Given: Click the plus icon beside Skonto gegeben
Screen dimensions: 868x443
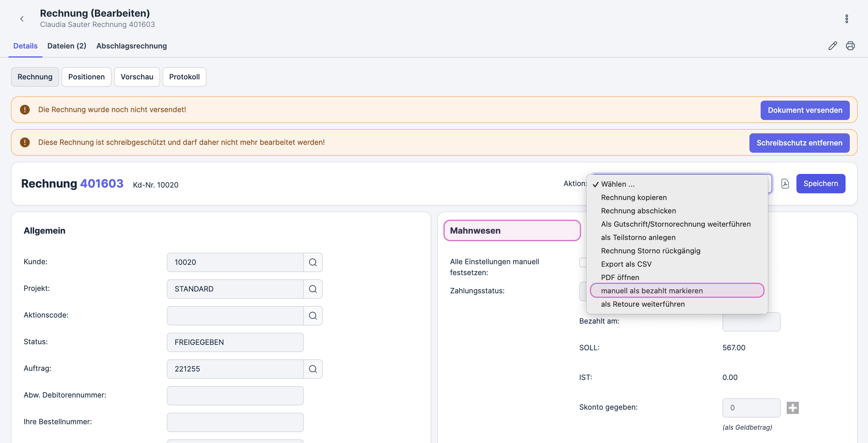Looking at the screenshot, I should pos(792,408).
